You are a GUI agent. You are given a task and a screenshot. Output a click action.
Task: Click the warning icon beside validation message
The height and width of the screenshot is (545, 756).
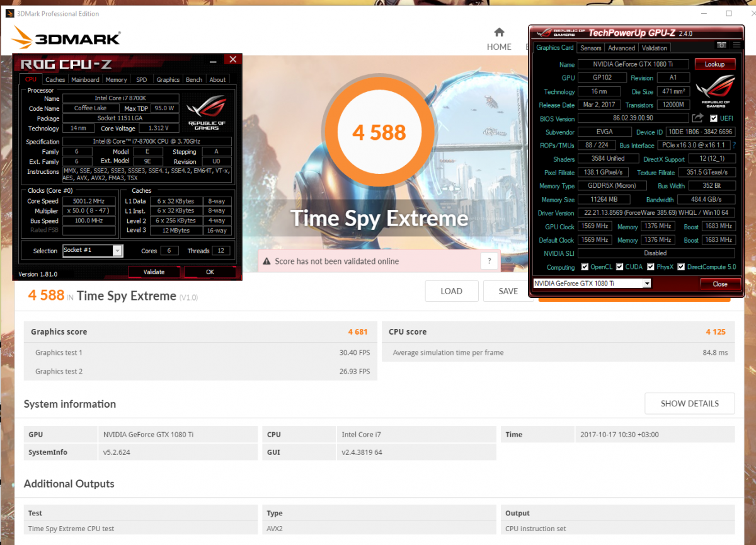[x=266, y=261]
